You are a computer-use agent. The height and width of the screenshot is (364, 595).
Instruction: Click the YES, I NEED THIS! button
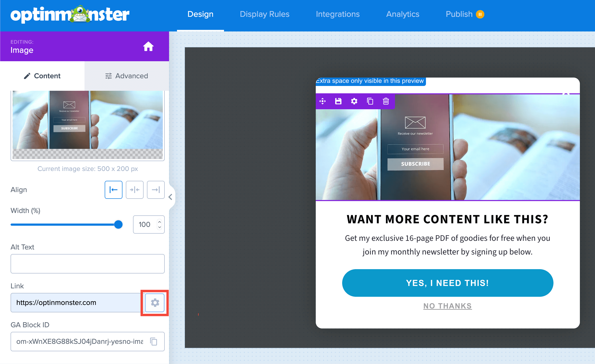pos(448,283)
